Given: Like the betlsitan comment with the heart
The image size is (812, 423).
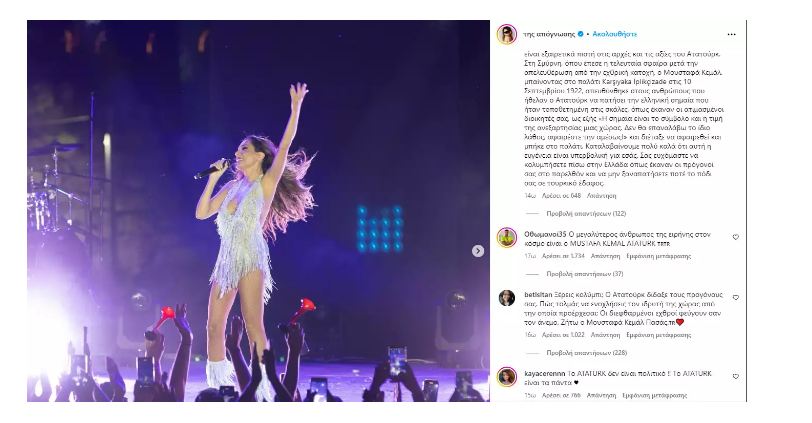Looking at the screenshot, I should [735, 298].
